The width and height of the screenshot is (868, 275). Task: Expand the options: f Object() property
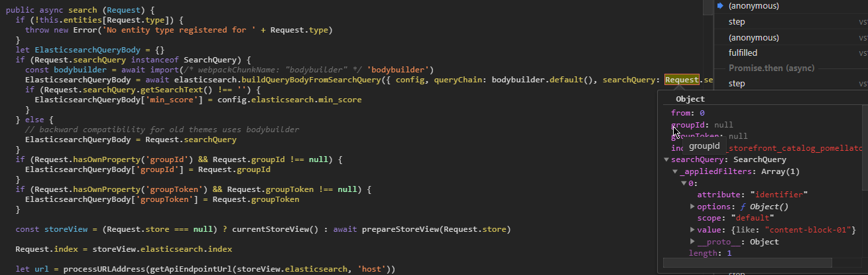(692, 207)
